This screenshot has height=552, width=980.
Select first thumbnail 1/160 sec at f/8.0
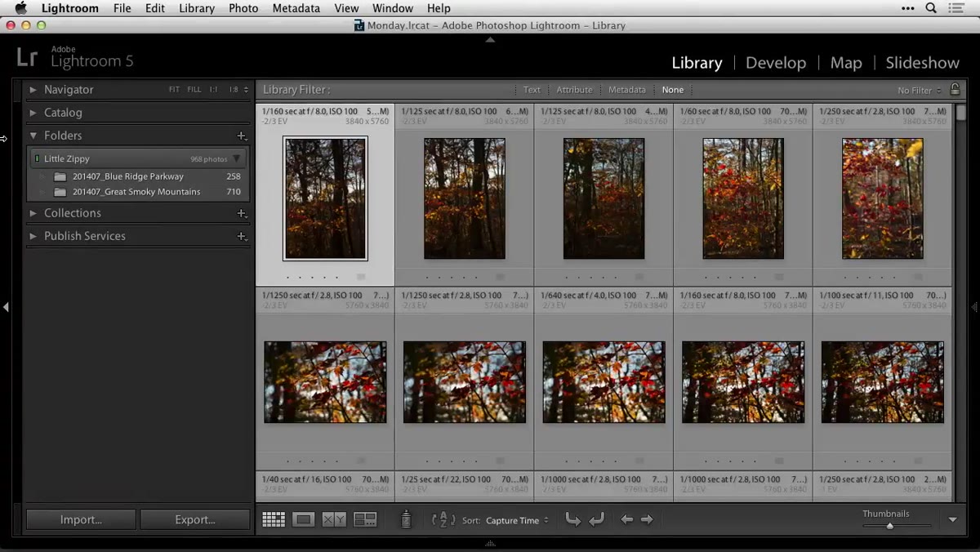[x=325, y=198]
